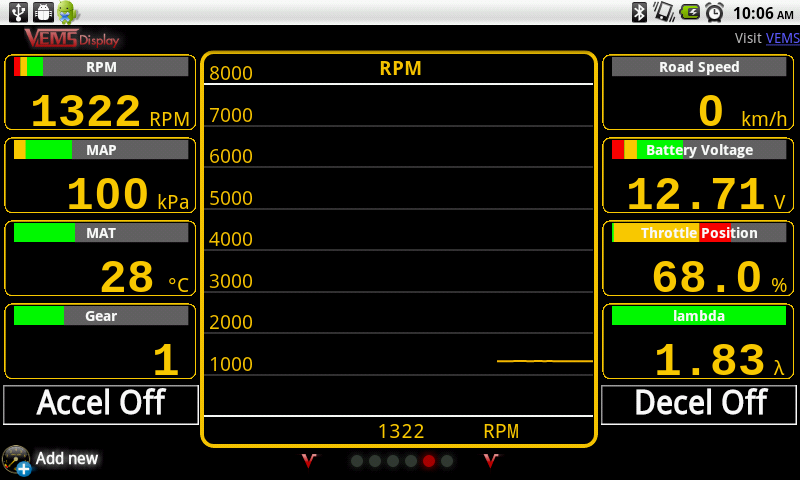Toggle the Decel Off button

(700, 403)
